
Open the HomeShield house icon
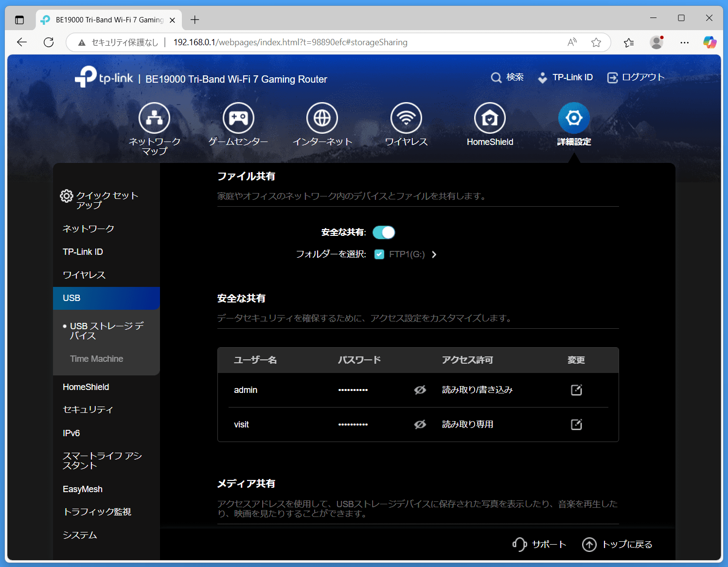(490, 118)
